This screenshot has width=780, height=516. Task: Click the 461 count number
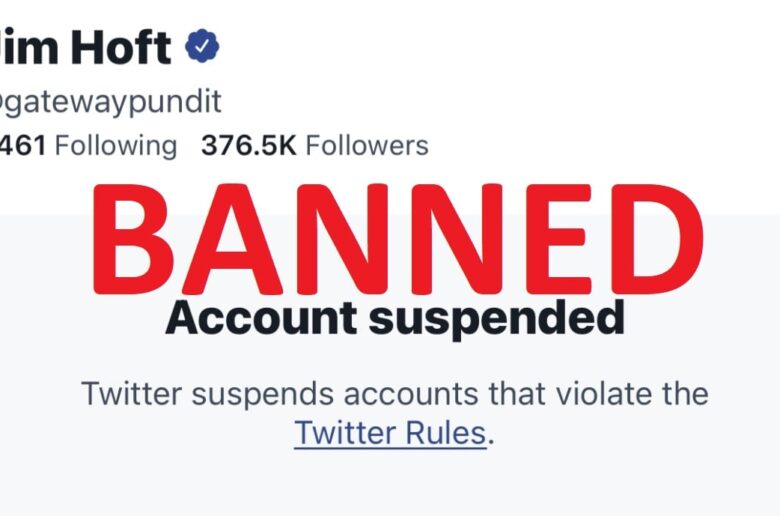(23, 146)
